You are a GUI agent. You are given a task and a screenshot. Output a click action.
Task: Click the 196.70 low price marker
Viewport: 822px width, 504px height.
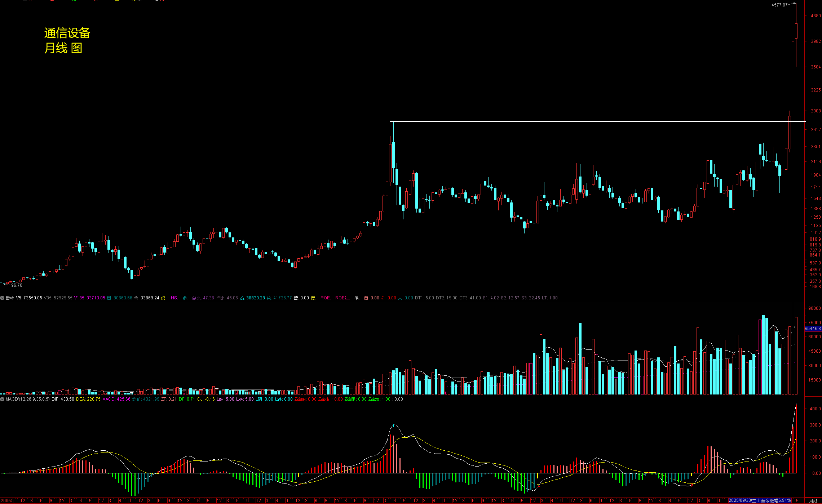coord(15,285)
